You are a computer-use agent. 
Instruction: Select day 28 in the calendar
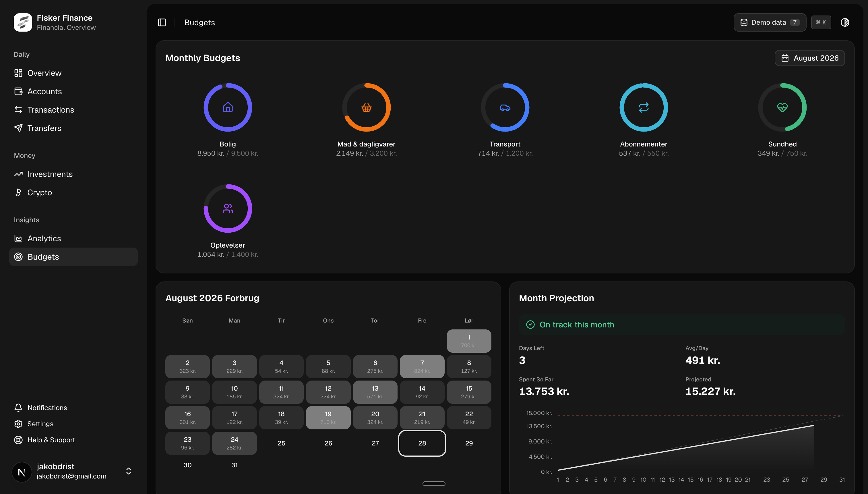pyautogui.click(x=422, y=443)
